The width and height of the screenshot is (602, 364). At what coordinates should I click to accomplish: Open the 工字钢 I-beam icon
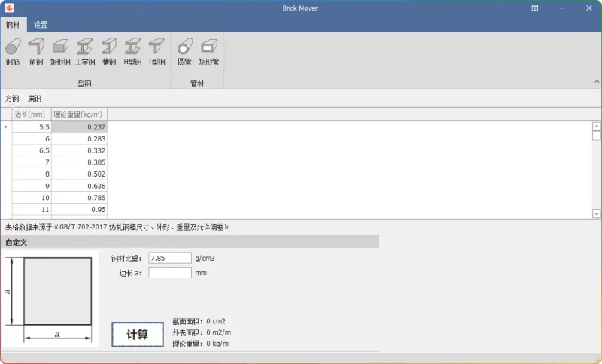click(85, 51)
